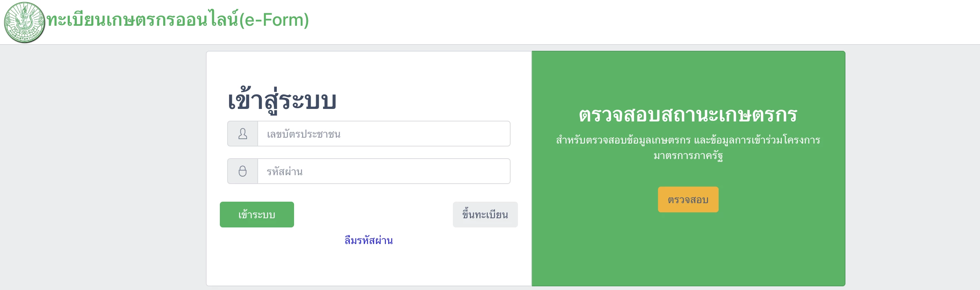Click the padlock icon beside the password field
980x290 pixels.
243,171
